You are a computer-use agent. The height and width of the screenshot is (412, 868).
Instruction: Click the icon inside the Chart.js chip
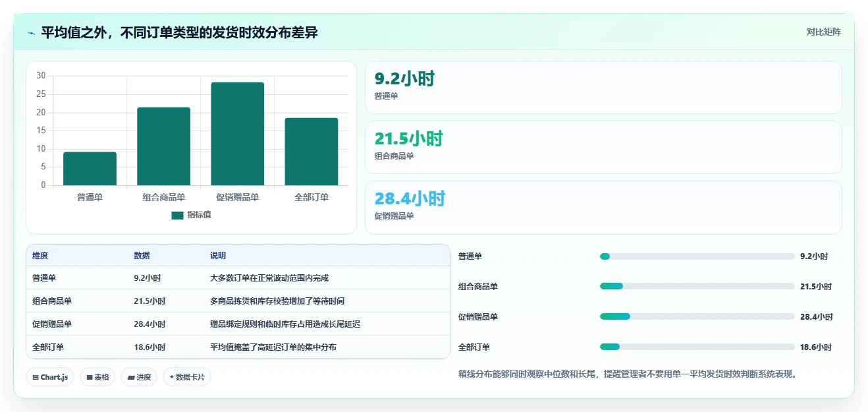pyautogui.click(x=36, y=378)
